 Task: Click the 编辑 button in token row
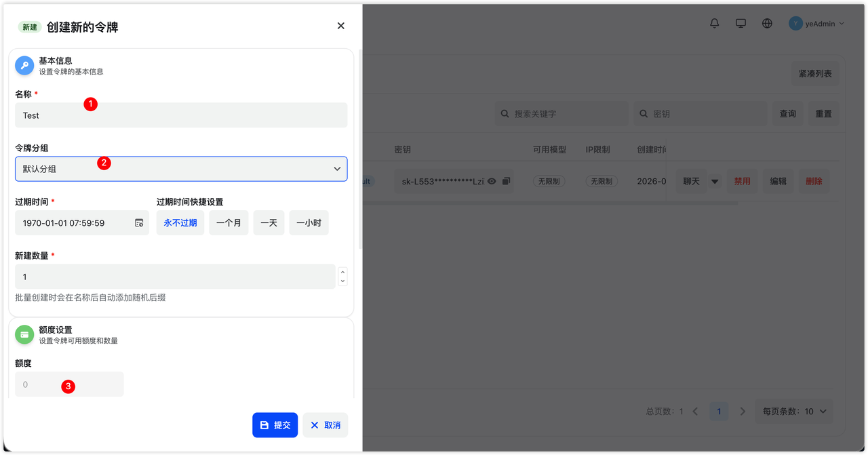click(x=778, y=181)
